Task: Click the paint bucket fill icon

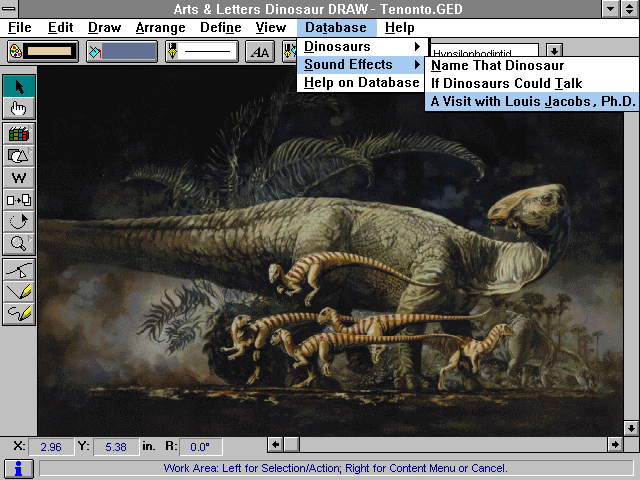Action: tap(95, 52)
